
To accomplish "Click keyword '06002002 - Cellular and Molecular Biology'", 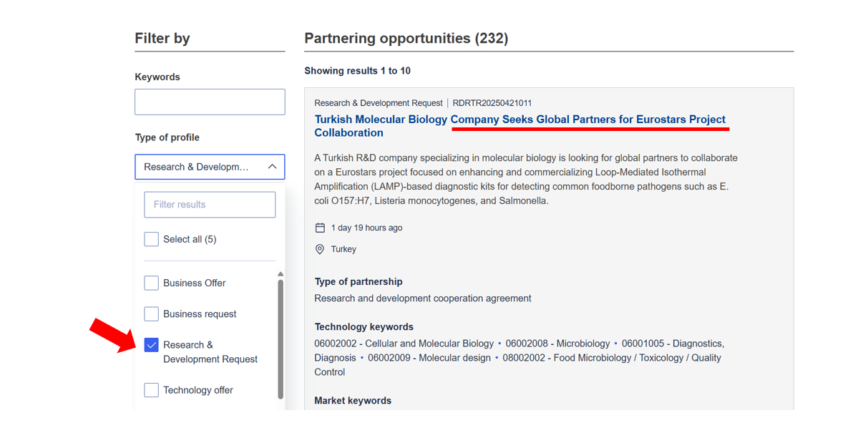I will pos(404,344).
